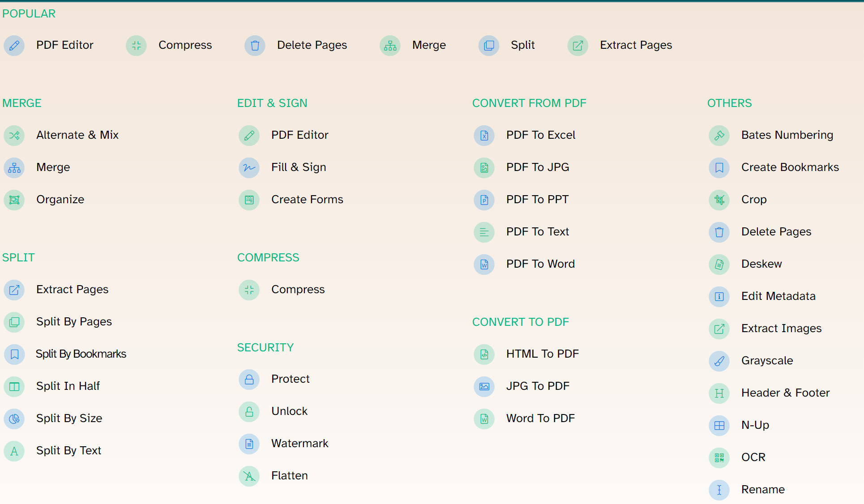The image size is (864, 504).
Task: Click Edit Metadata under Others
Action: pos(778,296)
